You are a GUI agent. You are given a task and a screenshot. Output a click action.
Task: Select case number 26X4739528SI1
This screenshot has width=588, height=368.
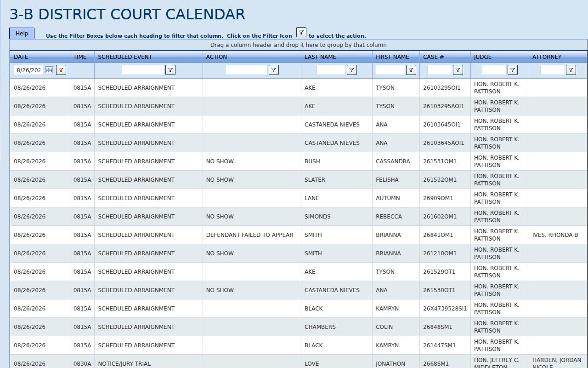coord(445,308)
